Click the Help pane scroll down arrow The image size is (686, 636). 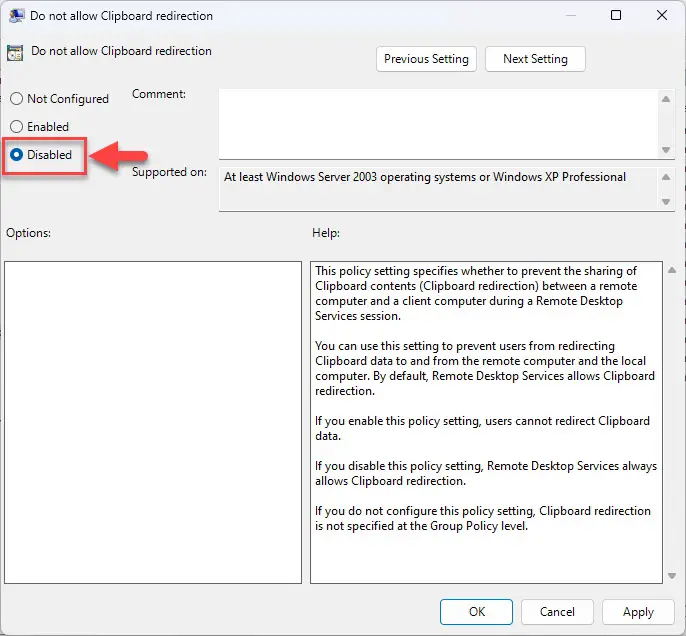click(x=672, y=576)
